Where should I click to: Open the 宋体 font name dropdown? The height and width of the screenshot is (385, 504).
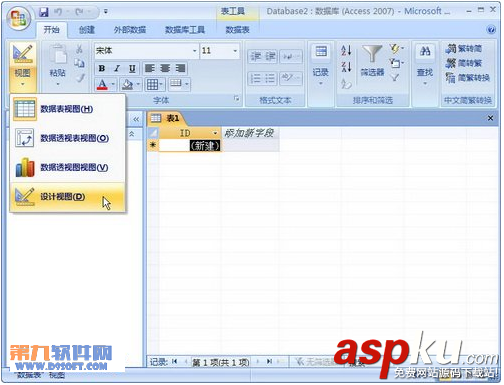195,51
